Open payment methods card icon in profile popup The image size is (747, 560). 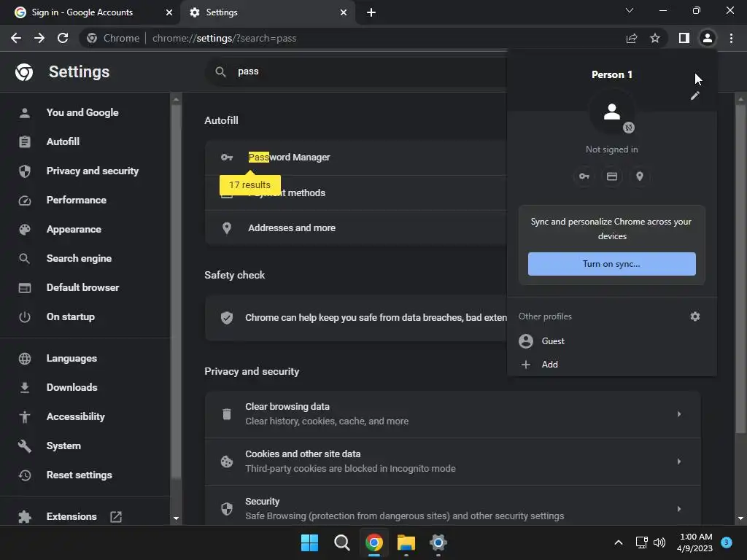click(612, 176)
